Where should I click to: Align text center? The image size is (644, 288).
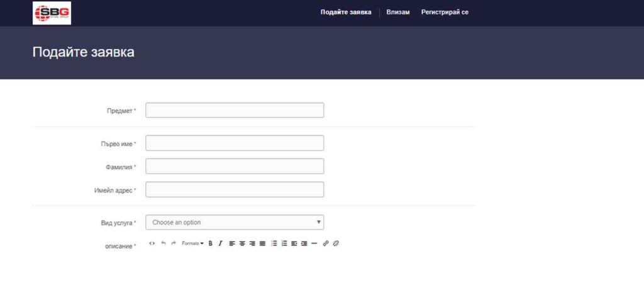click(242, 243)
